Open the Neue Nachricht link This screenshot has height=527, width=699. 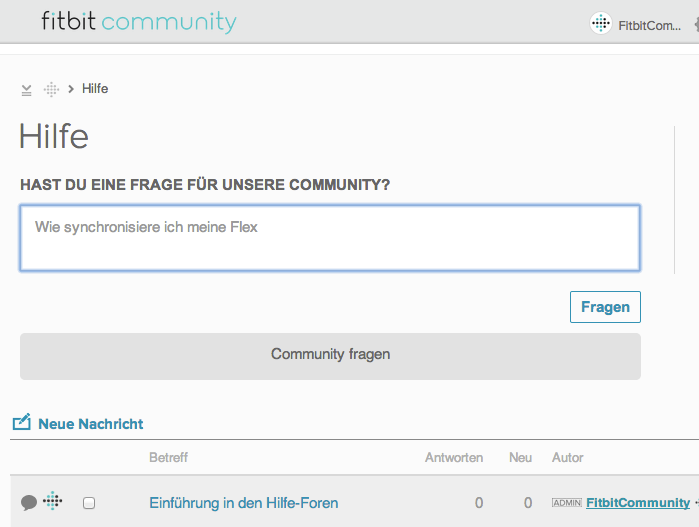pos(90,424)
